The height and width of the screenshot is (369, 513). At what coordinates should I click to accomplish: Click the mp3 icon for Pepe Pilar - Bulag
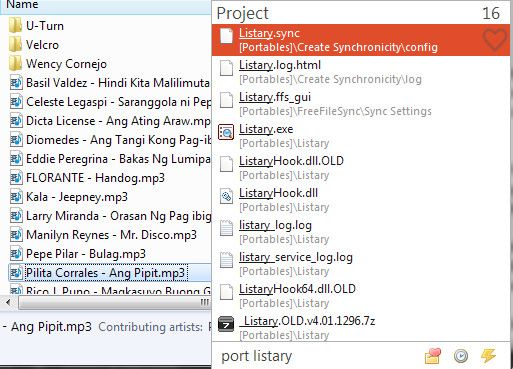[16, 254]
